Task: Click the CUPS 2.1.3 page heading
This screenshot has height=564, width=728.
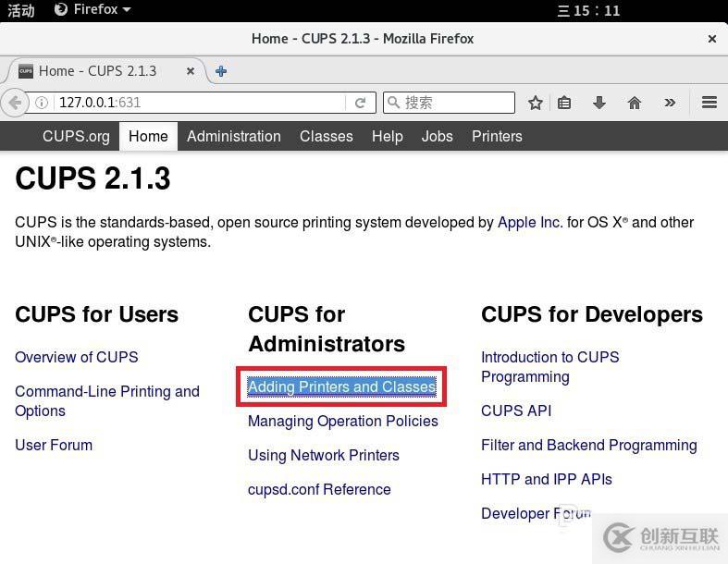Action: tap(93, 178)
